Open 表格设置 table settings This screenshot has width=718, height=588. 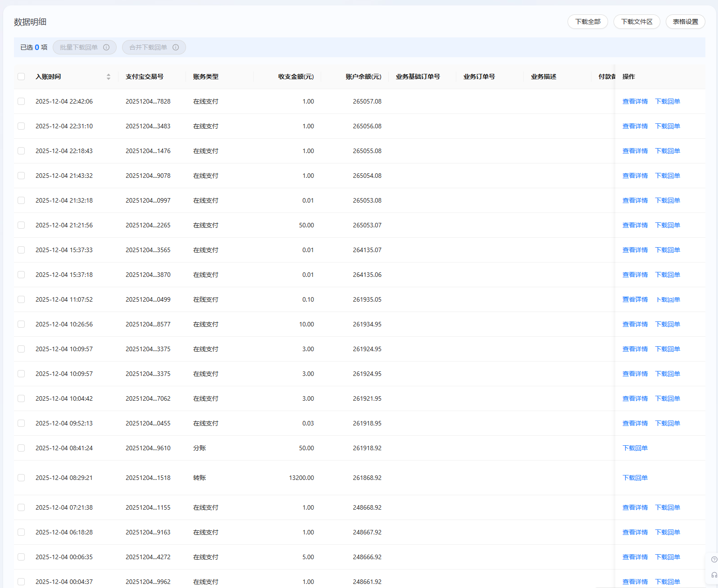(x=685, y=22)
